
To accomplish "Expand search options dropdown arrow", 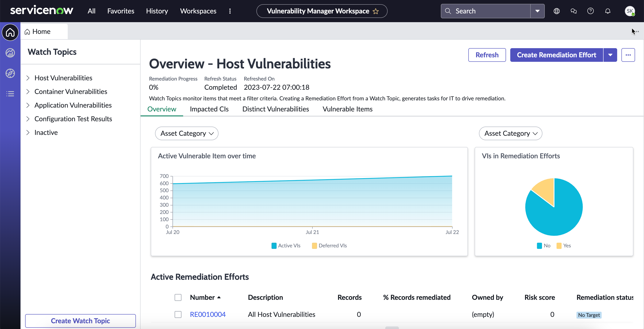I will [x=538, y=11].
